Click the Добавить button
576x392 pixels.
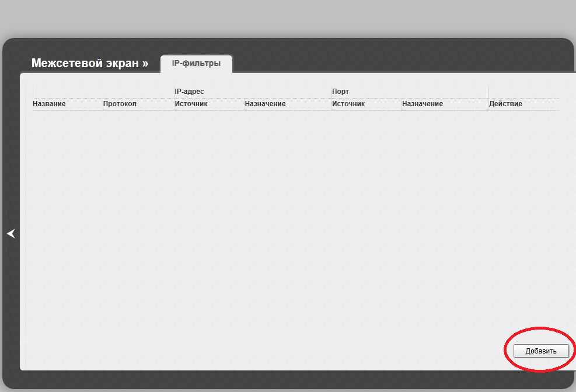(540, 351)
